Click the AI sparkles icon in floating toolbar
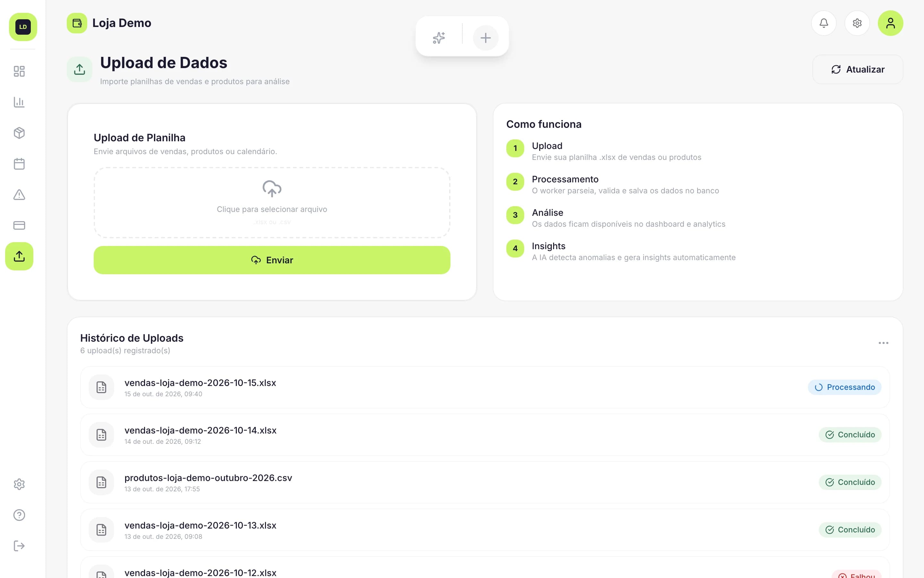 (x=439, y=38)
